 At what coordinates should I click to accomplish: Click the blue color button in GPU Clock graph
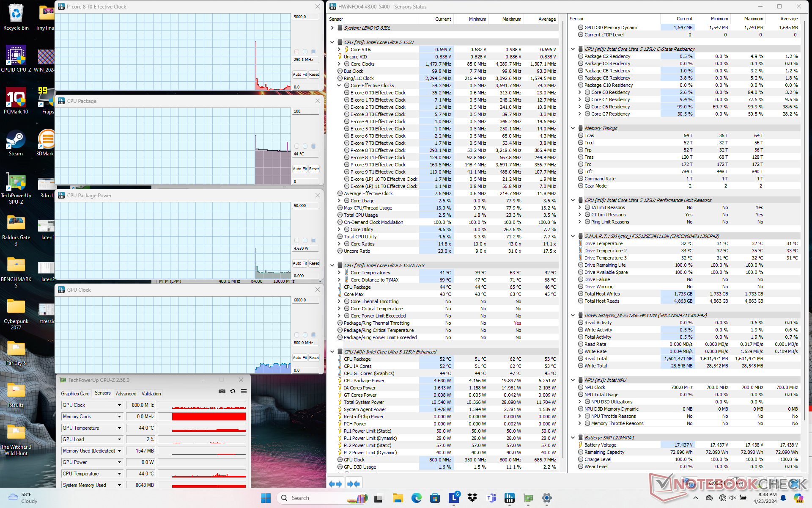tap(313, 335)
